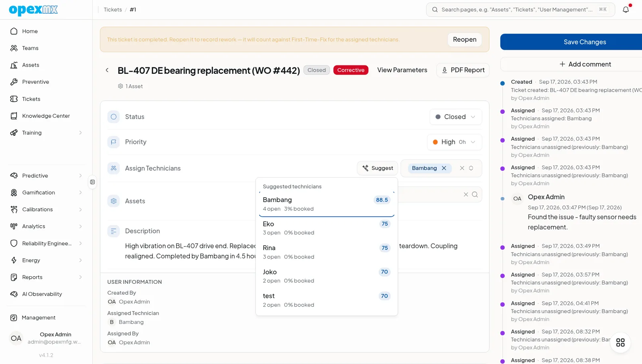The height and width of the screenshot is (364, 642).
Task: Clear all assigned technicians
Action: coord(462,168)
